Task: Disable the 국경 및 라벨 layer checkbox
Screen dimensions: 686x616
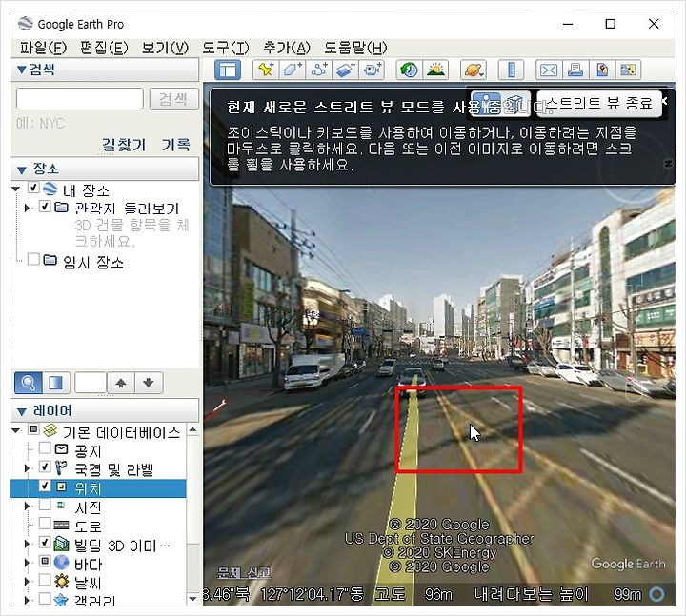Action: point(45,467)
